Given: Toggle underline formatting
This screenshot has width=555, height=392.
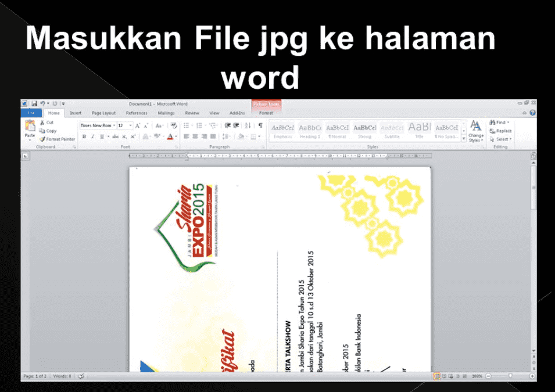Looking at the screenshot, I should pos(102,136).
